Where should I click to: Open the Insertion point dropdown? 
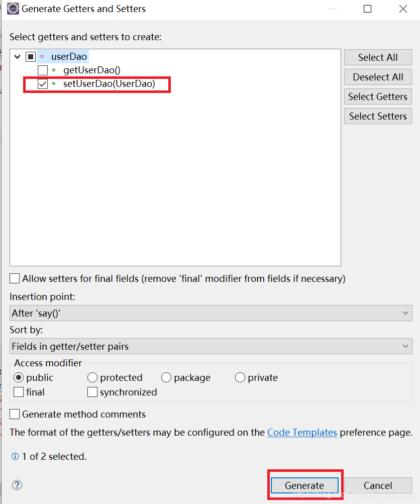(x=405, y=313)
